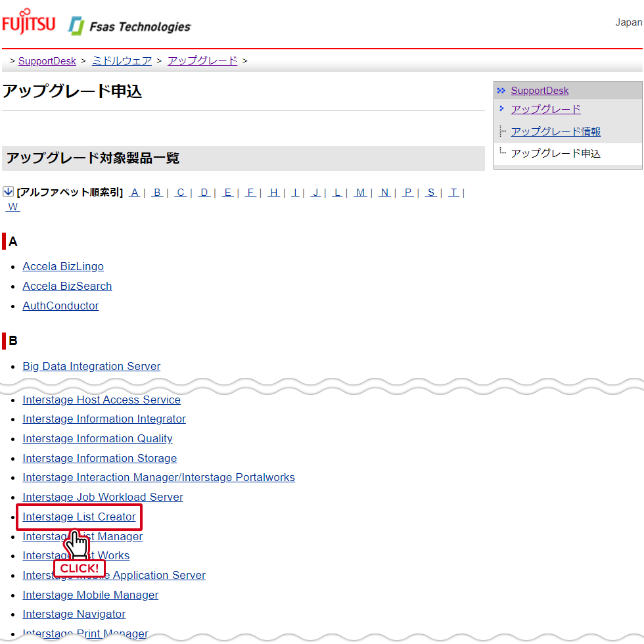The width and height of the screenshot is (644, 644).
Task: Click the down-arrow icon beside the alphabet index
Action: 8,192
